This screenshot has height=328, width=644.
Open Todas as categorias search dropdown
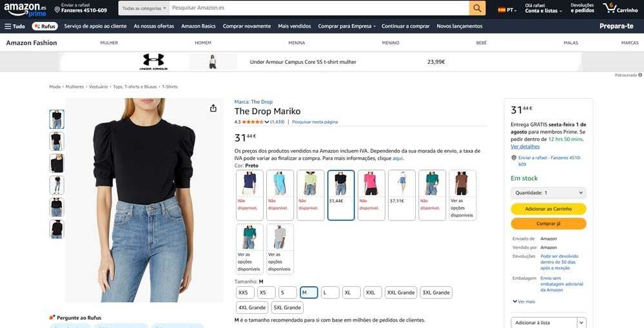click(144, 8)
